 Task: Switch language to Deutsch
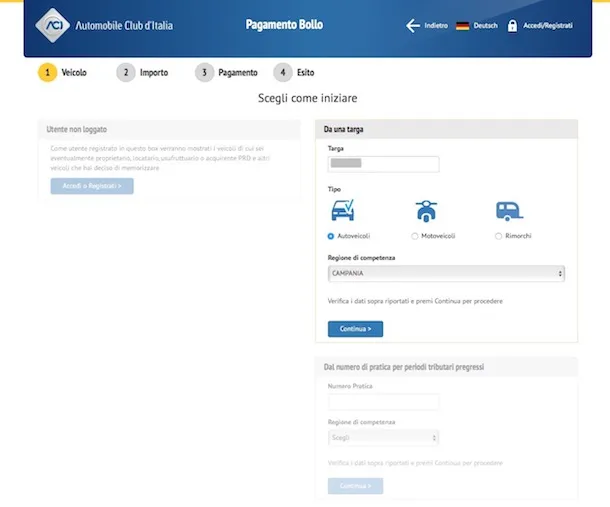pos(486,26)
